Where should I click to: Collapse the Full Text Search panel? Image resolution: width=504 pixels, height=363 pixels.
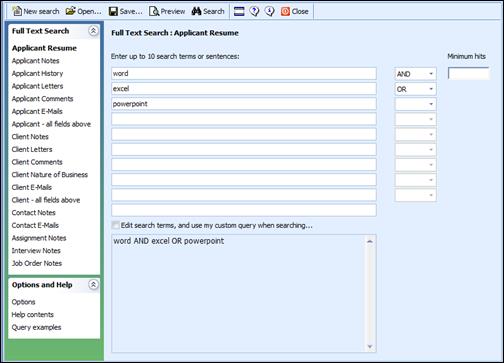coord(93,31)
